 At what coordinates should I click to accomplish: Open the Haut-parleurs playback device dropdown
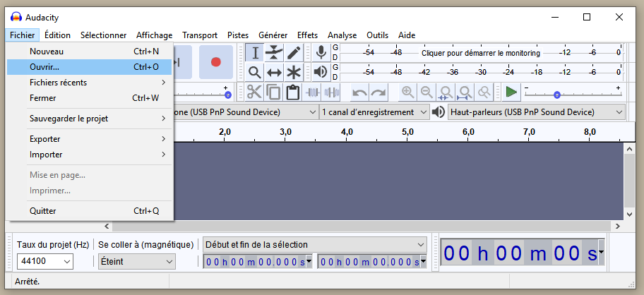click(537, 112)
